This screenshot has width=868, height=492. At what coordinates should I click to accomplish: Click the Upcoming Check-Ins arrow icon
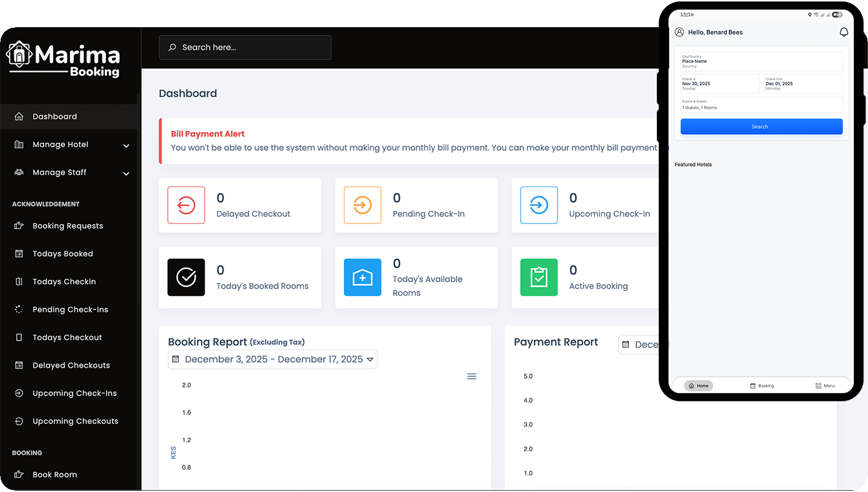(19, 393)
